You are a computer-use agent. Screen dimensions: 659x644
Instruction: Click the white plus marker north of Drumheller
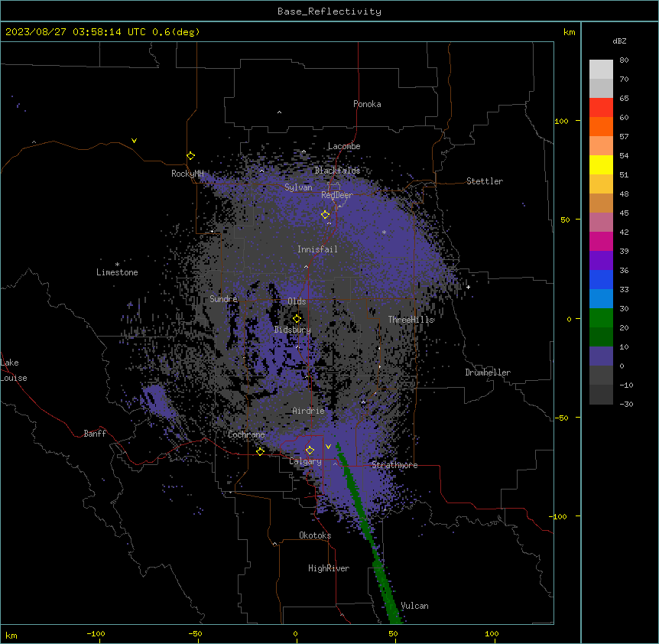pos(468,287)
